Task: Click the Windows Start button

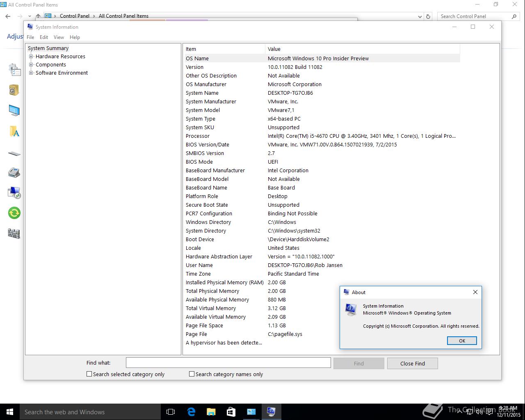Action: click(10, 412)
